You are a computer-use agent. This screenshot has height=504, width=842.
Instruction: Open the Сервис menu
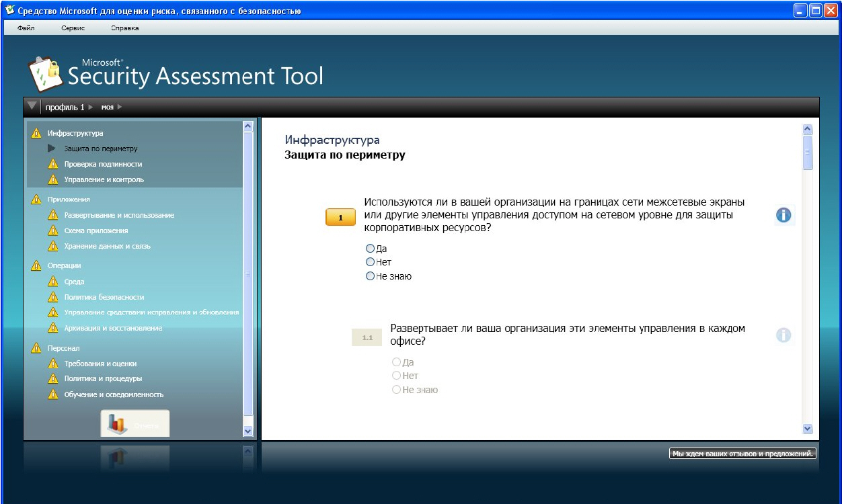tap(73, 28)
